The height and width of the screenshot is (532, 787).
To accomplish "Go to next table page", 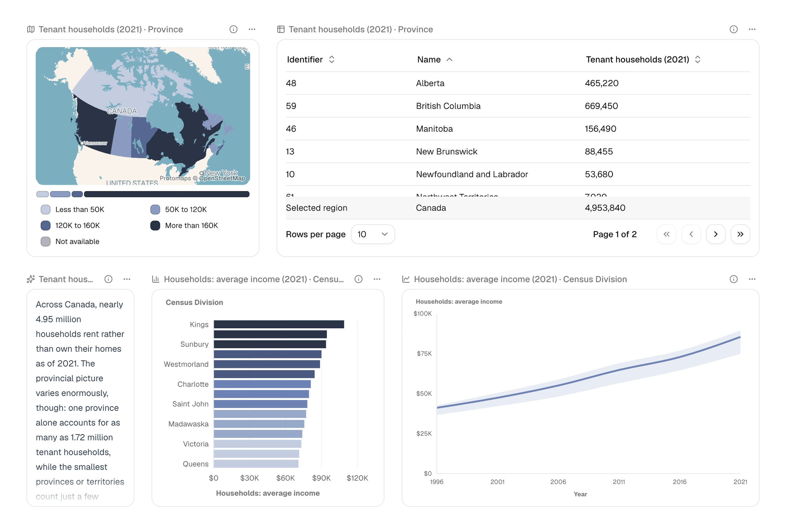I will [716, 234].
